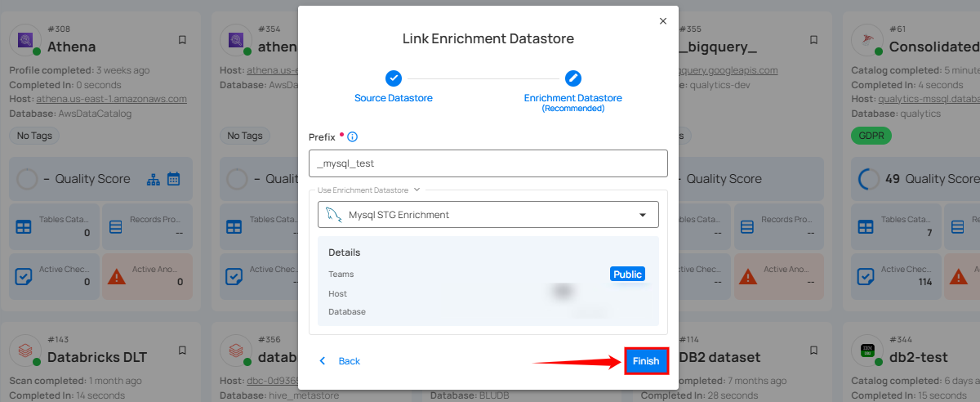
Task: Click the No Tags chip on #354 card
Action: (245, 136)
